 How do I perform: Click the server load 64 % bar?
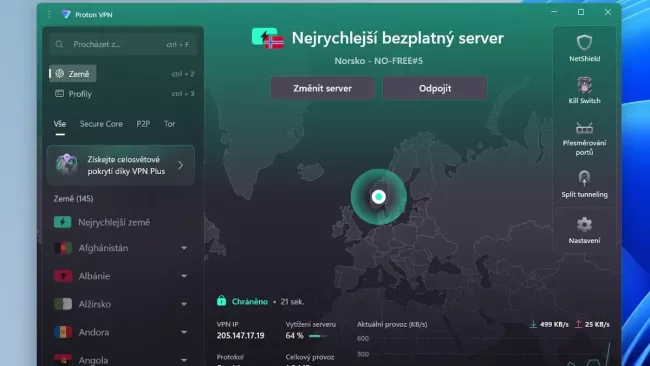(x=318, y=336)
